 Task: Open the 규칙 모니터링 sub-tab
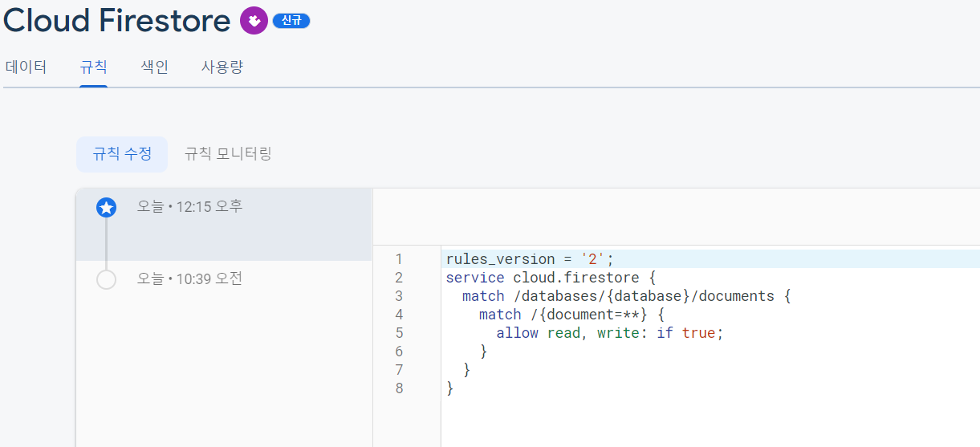(x=228, y=154)
